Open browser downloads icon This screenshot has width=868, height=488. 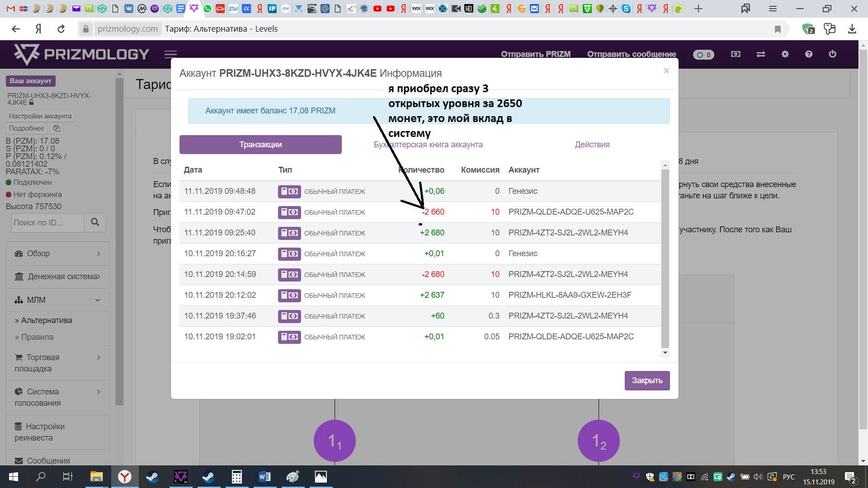coord(852,29)
